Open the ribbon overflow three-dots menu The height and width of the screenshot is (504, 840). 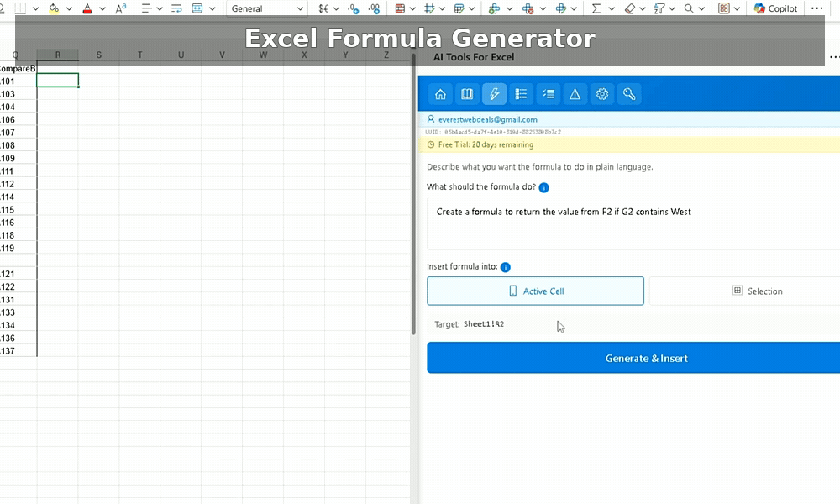tap(816, 8)
